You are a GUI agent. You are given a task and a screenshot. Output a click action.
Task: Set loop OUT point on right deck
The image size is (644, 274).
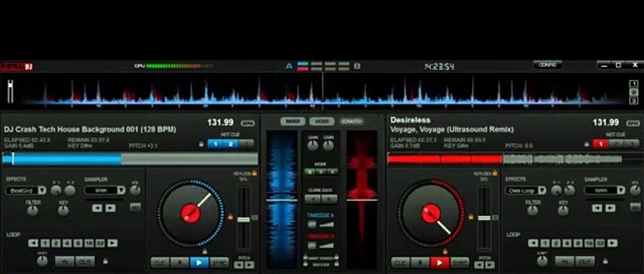coord(585,261)
